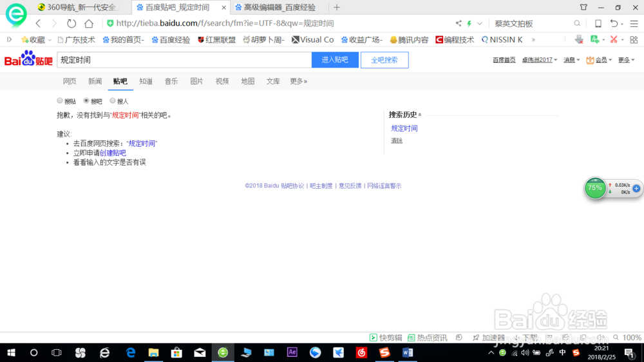
Task: Open the 百度首页 link
Action: 504,60
